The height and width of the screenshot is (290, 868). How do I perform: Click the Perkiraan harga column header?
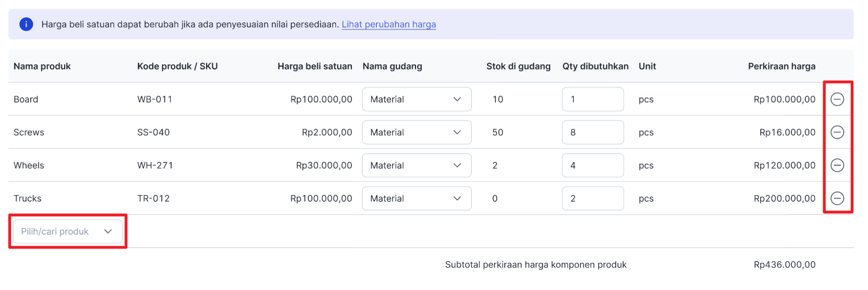(x=781, y=66)
